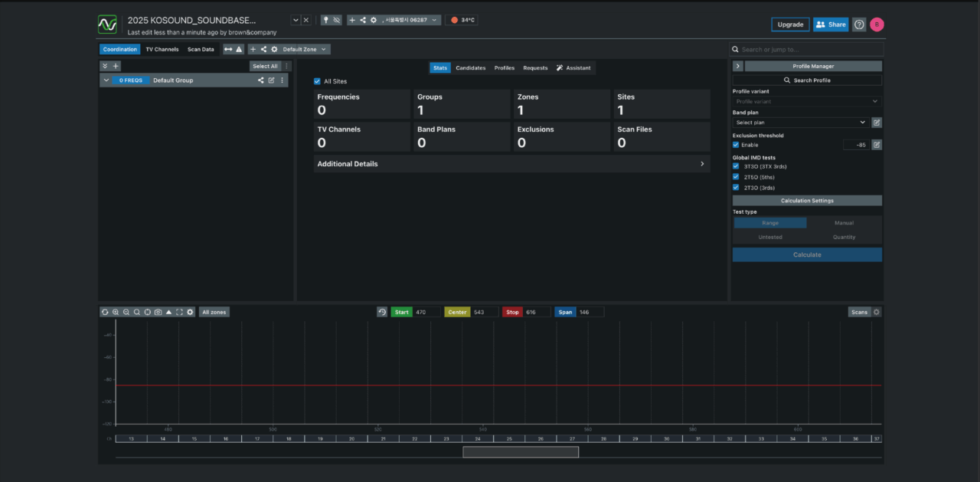Switch to the TV Channels tab

[x=162, y=49]
